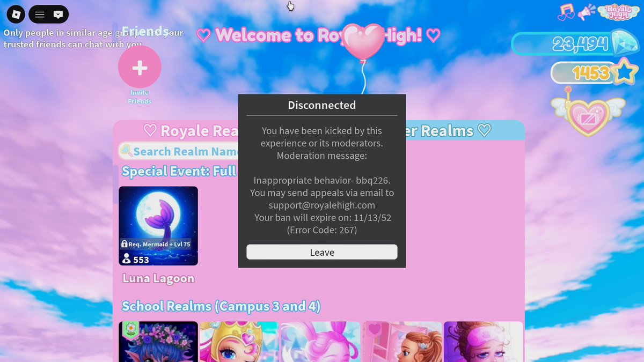This screenshot has height=362, width=644.
Task: Open the ginger ponytail girl realm thumbnail
Action: coord(402,342)
